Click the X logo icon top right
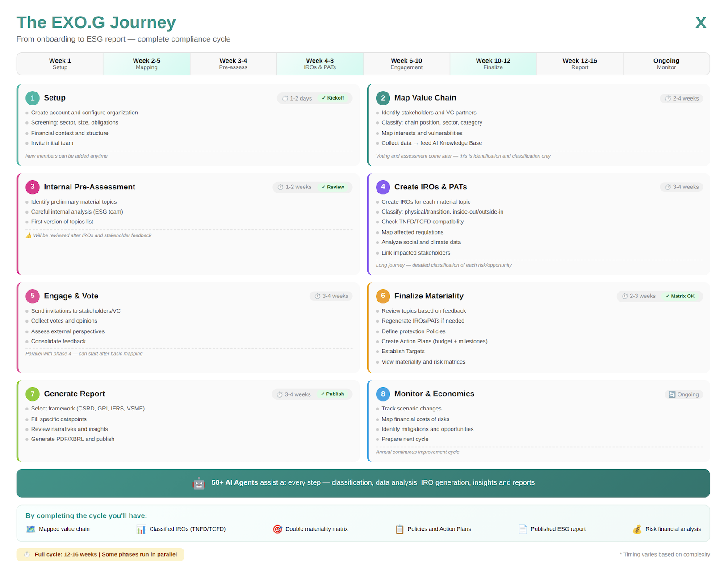 [x=700, y=22]
